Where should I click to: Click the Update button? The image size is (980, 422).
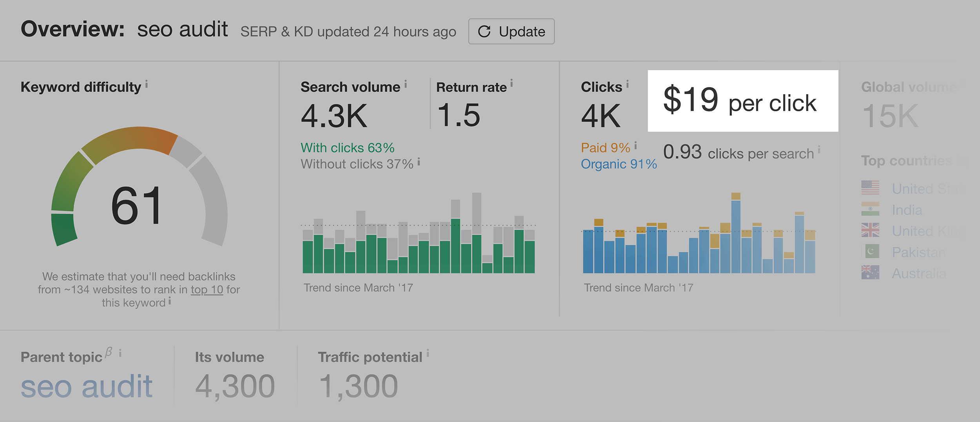(x=511, y=31)
